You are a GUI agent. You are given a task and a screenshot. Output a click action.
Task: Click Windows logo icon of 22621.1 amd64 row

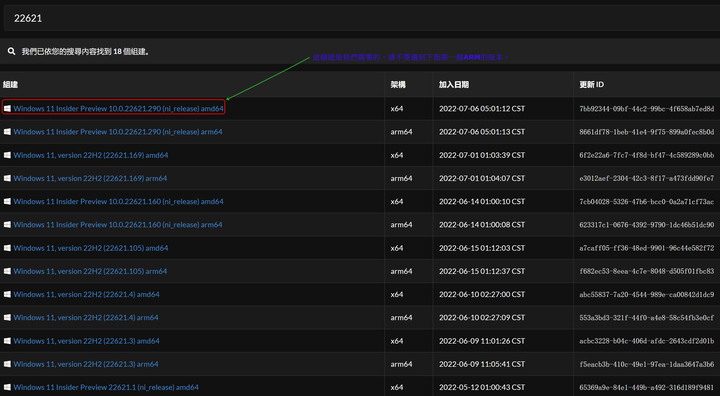[x=7, y=387]
